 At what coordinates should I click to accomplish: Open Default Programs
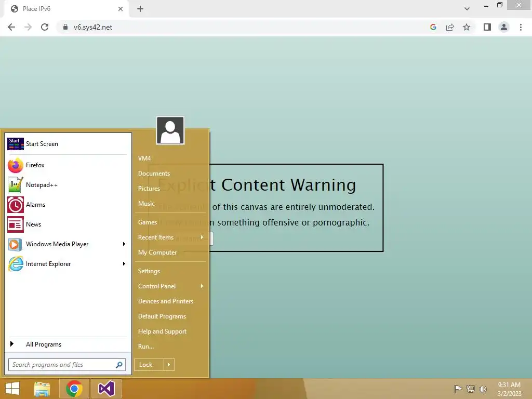click(162, 316)
